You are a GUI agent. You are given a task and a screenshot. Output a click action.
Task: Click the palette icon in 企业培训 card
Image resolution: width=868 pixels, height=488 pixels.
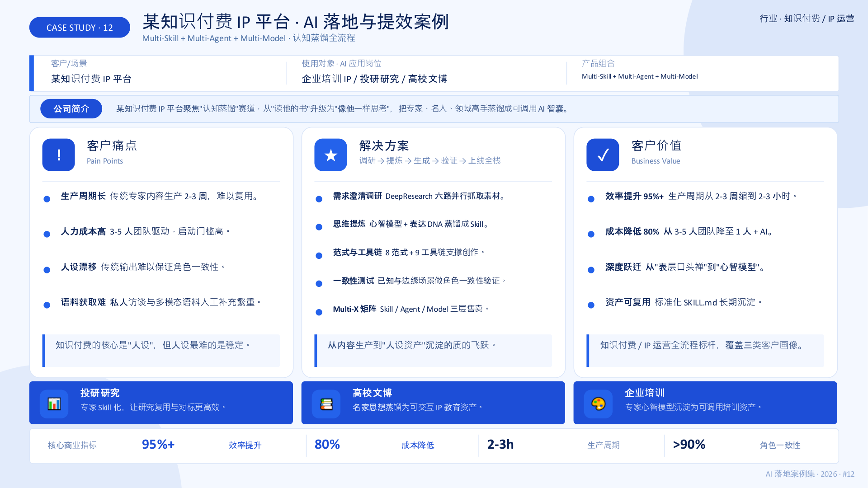598,404
